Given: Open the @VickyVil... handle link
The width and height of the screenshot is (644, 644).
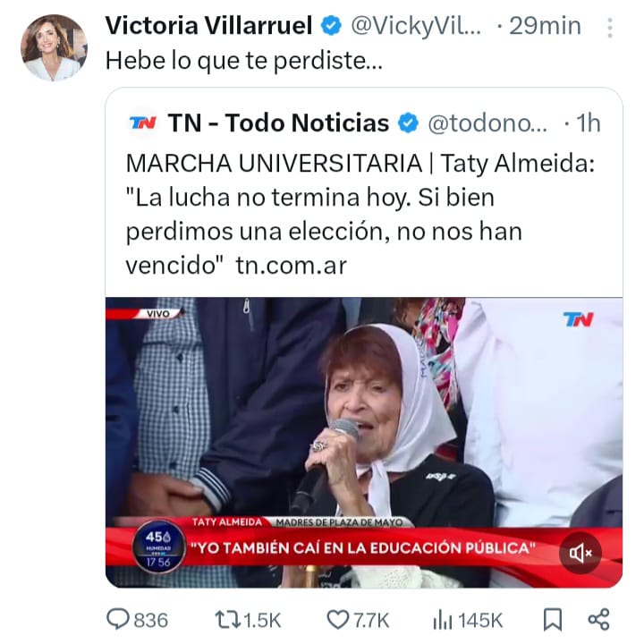Looking at the screenshot, I should pyautogui.click(x=416, y=26).
